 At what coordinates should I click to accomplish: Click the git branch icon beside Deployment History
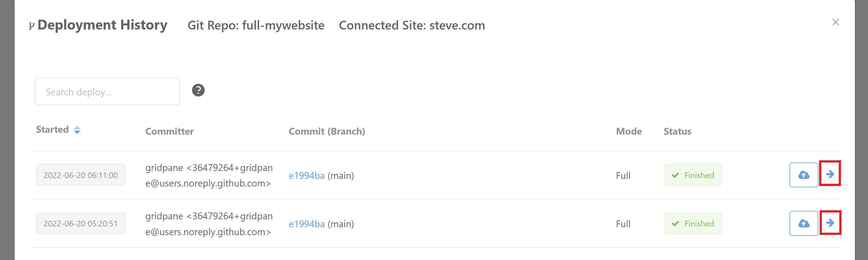click(32, 26)
